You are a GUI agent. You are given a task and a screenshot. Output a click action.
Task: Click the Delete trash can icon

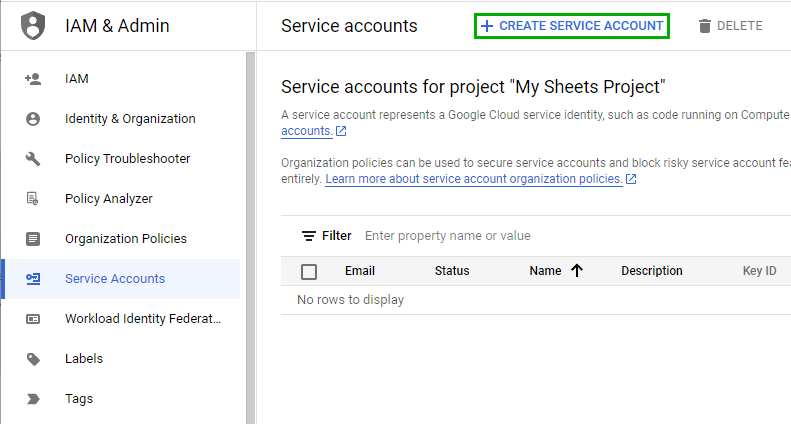pos(705,26)
